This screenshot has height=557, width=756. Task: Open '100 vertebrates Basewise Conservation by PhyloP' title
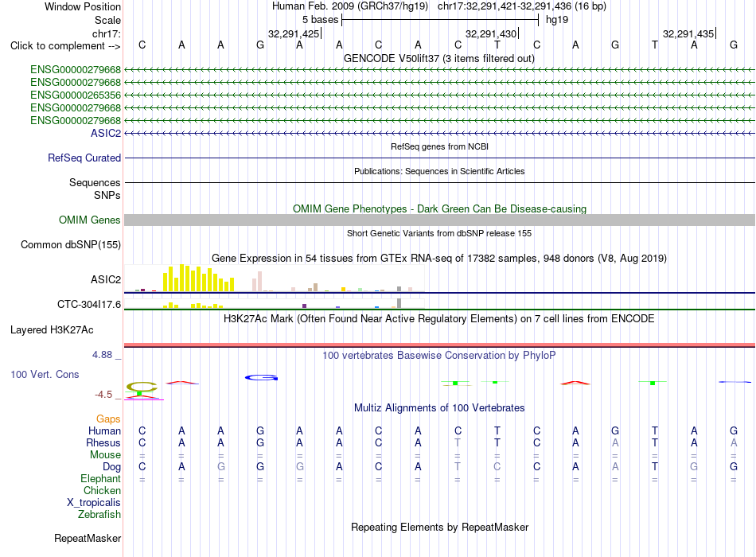(x=439, y=356)
